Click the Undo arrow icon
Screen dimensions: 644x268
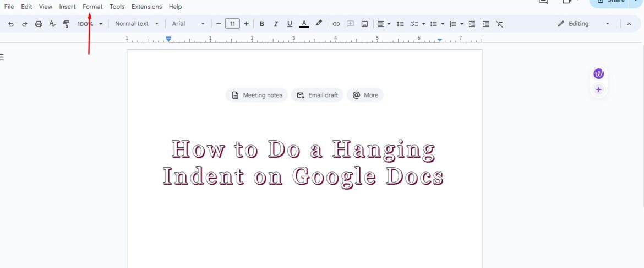click(x=11, y=24)
